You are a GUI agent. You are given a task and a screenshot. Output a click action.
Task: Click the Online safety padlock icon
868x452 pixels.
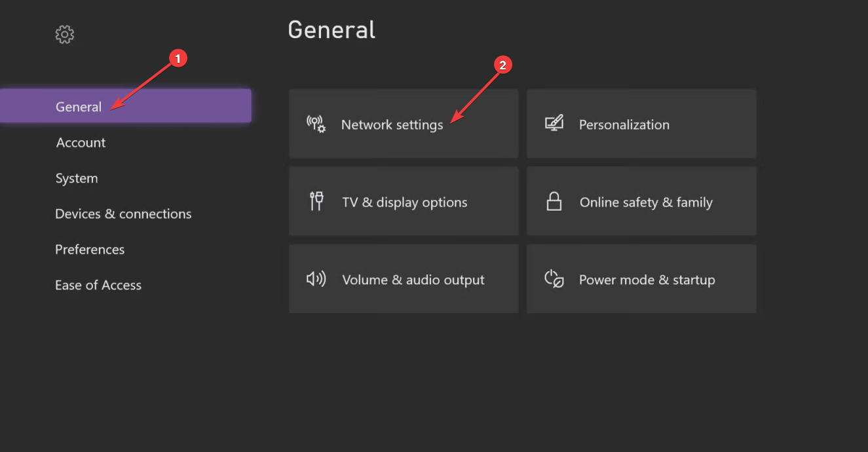point(554,202)
